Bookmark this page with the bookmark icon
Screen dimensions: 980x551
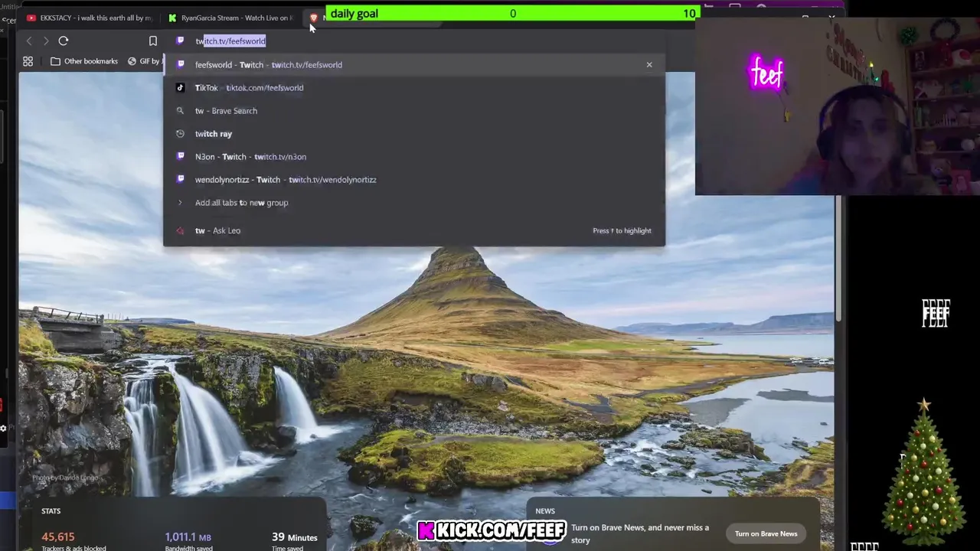coord(153,41)
